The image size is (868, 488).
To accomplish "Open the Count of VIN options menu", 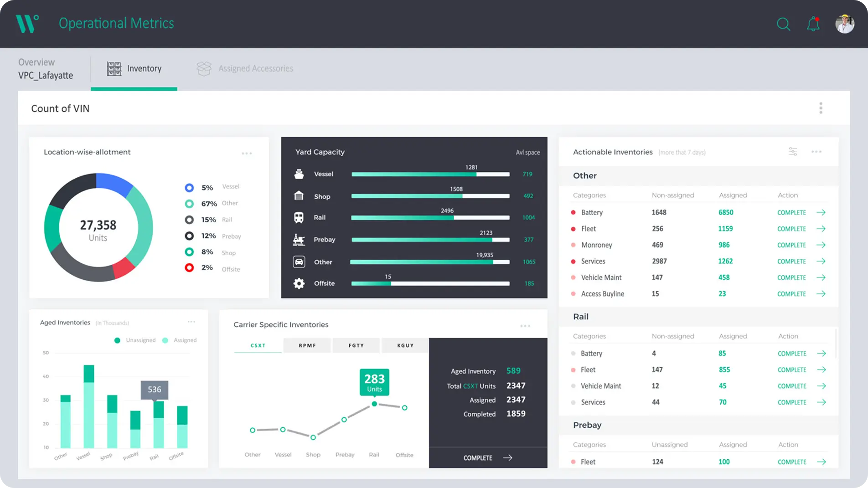I will click(x=821, y=108).
